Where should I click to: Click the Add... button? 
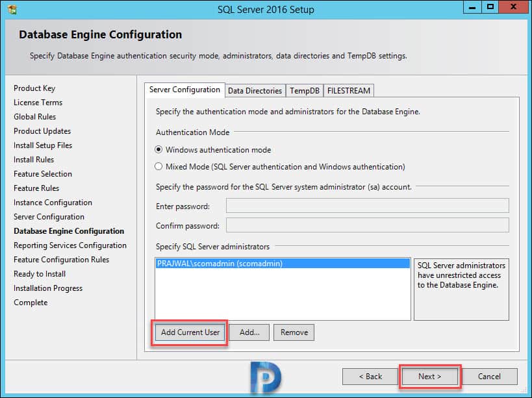pos(249,332)
